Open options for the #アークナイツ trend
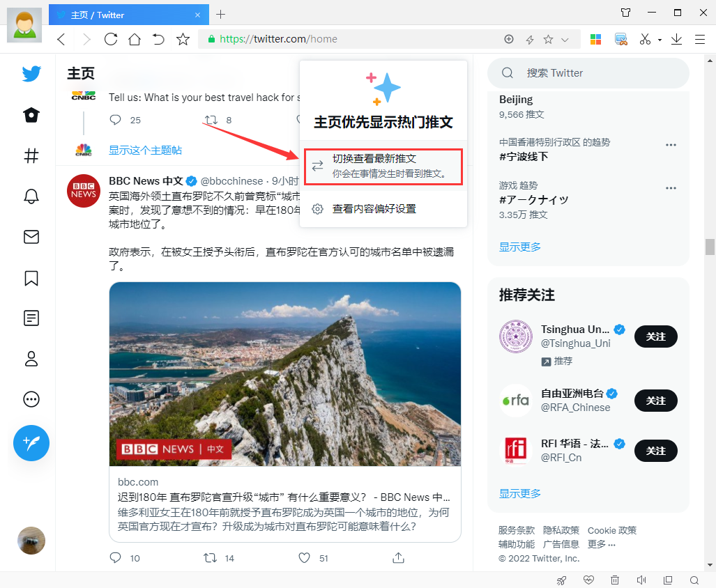 coord(671,188)
